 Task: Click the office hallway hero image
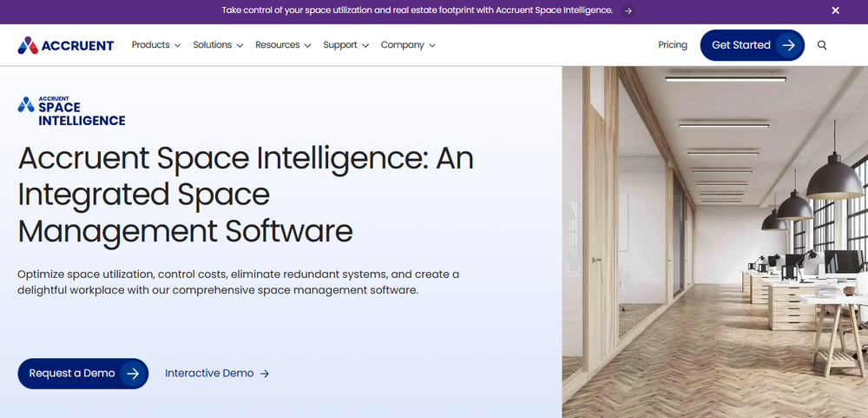click(714, 242)
